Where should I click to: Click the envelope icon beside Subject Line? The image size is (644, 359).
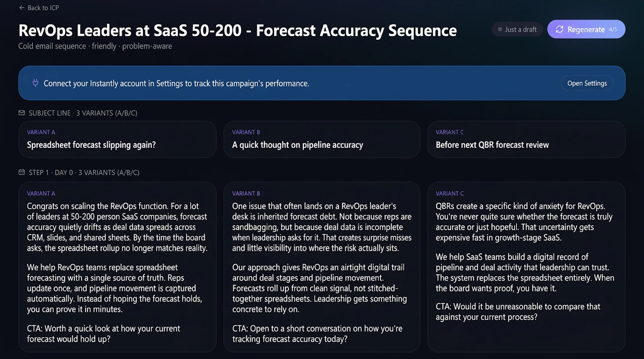22,113
